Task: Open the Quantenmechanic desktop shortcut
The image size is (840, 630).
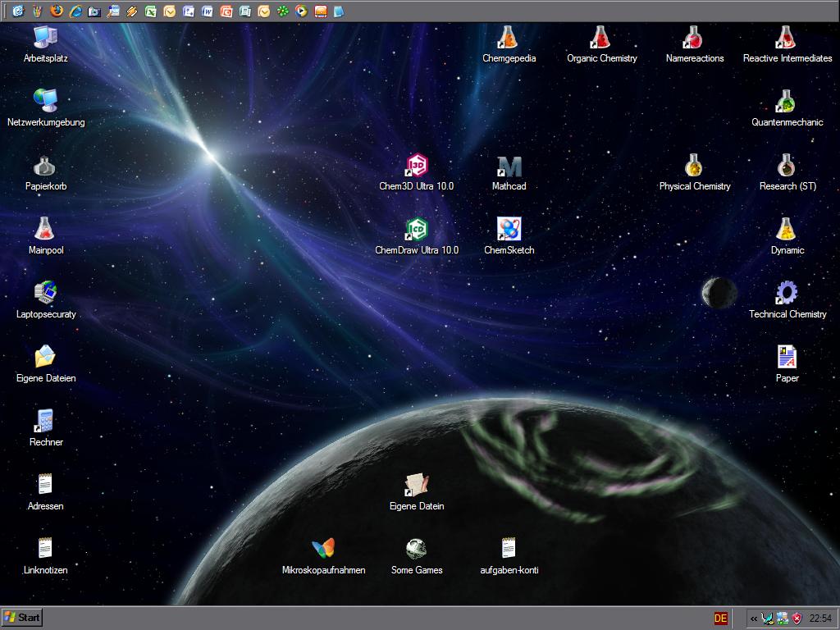Action: 787,102
